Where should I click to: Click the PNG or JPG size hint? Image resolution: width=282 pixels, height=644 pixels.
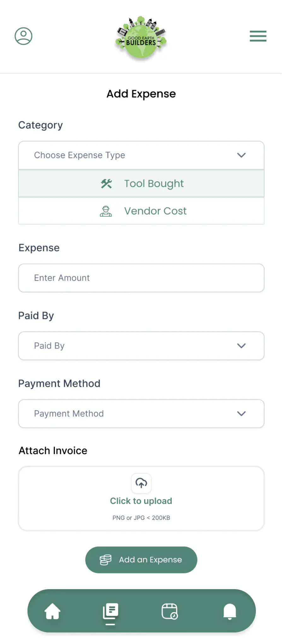[x=141, y=518]
